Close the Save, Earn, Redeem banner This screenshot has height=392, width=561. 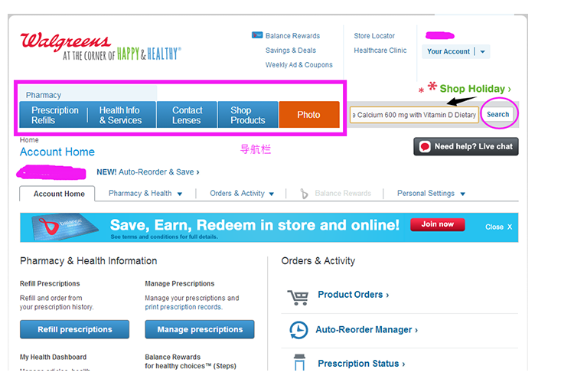point(499,227)
